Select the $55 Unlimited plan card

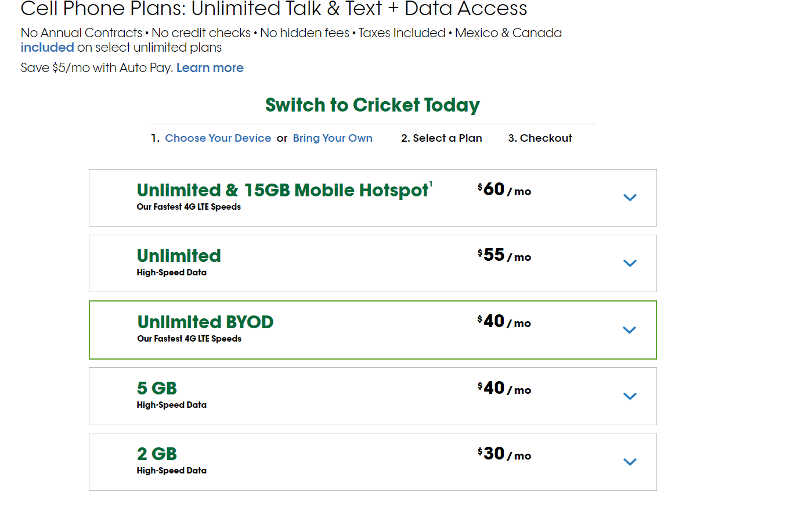[372, 263]
